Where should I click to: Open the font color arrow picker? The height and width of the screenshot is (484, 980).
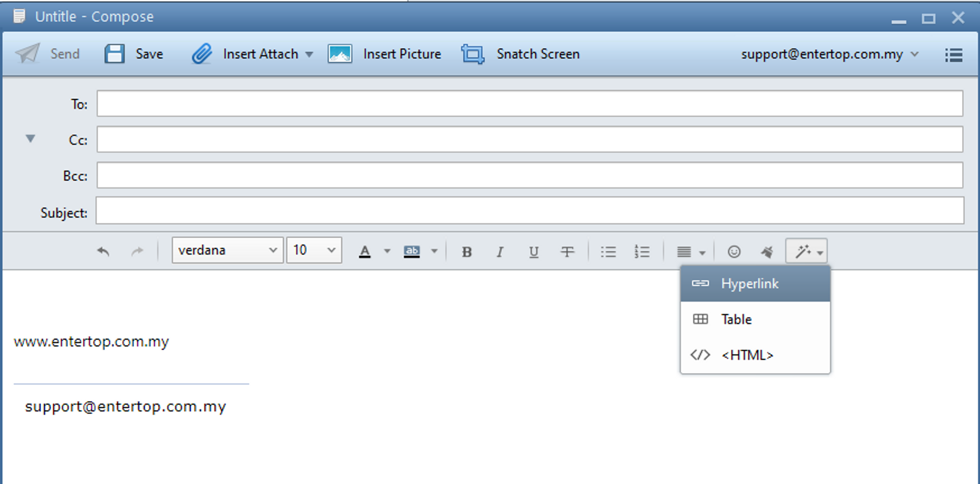click(x=387, y=251)
